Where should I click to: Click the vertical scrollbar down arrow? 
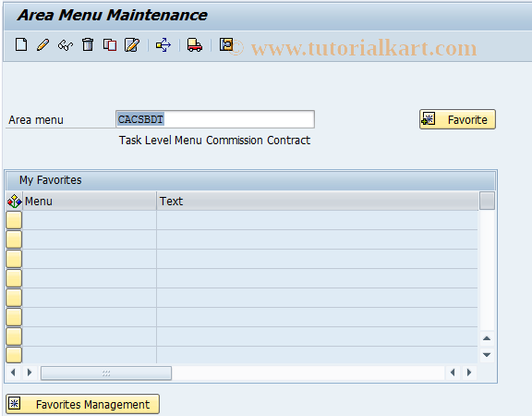[487, 355]
